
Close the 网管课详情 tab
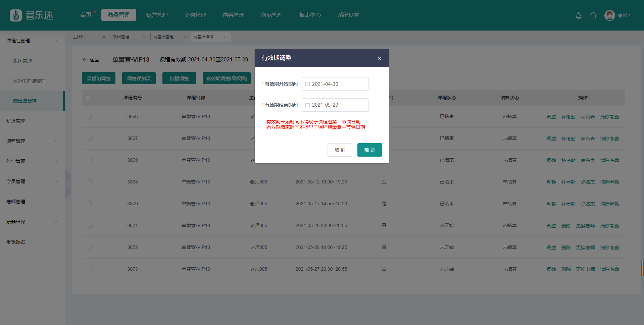pos(225,37)
